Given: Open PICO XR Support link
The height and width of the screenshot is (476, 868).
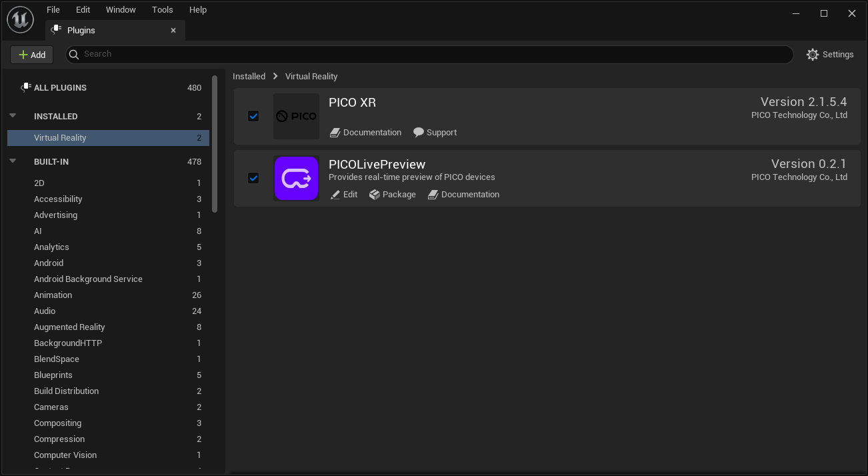Looking at the screenshot, I should (435, 133).
